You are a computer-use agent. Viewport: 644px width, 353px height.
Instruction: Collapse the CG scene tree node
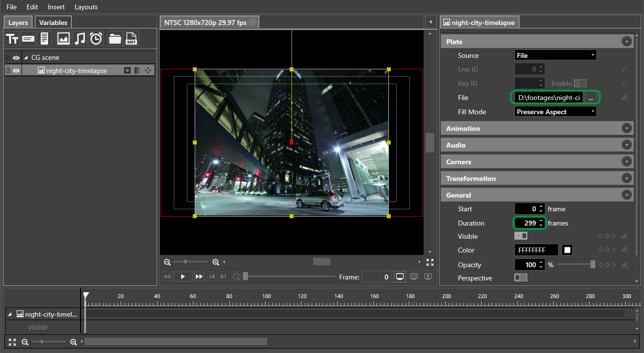tap(26, 57)
